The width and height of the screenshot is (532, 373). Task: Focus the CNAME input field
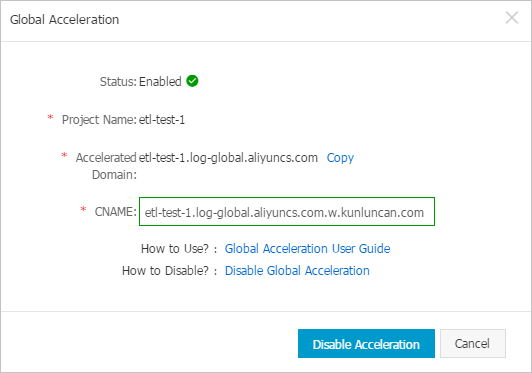point(287,211)
